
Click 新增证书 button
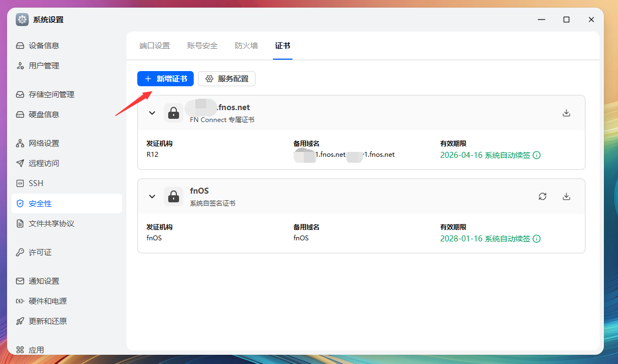click(165, 79)
